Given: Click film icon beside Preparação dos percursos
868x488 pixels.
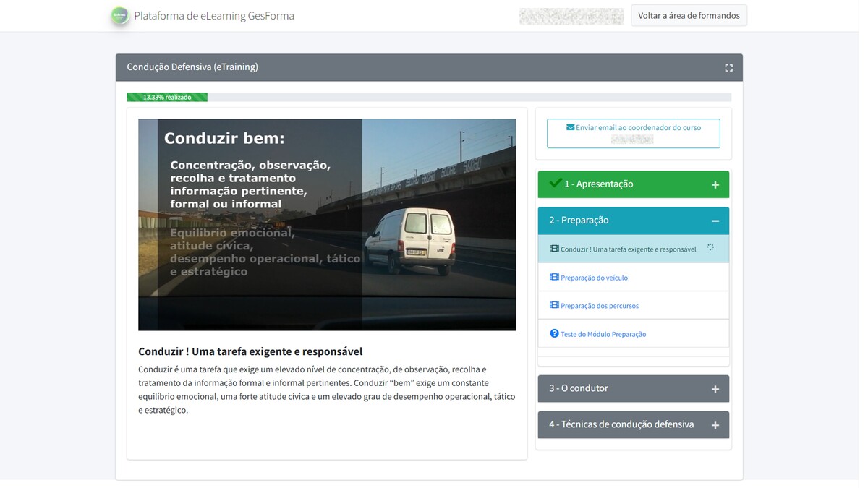Looking at the screenshot, I should pos(554,306).
